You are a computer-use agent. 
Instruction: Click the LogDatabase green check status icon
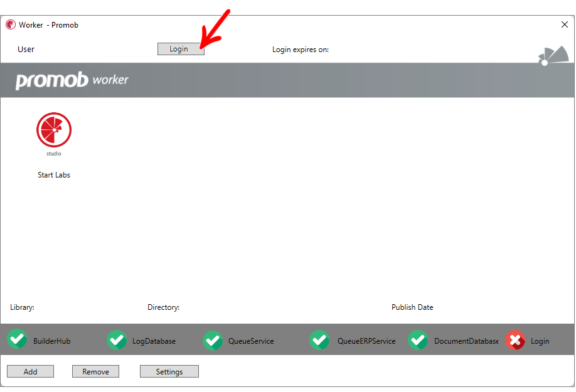tap(117, 340)
